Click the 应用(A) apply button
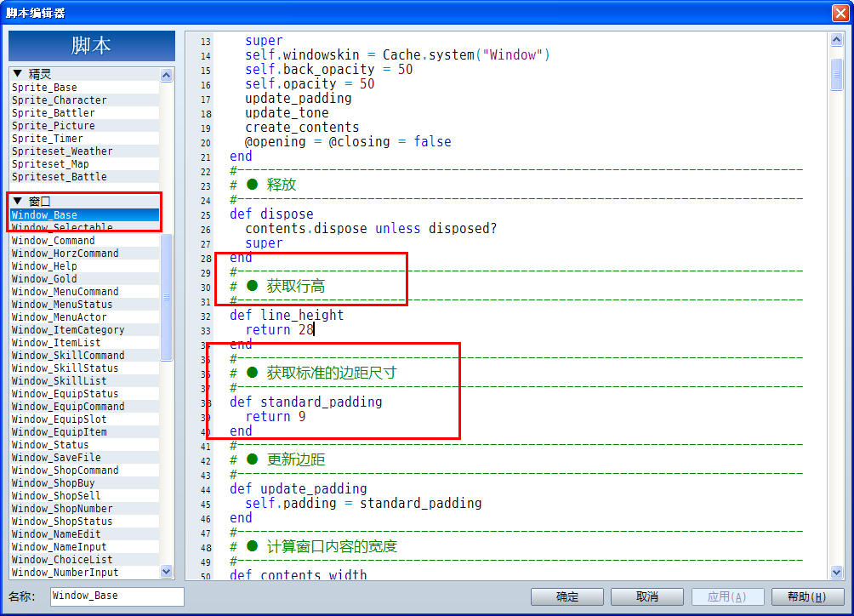Image resolution: width=854 pixels, height=616 pixels. pos(727,597)
